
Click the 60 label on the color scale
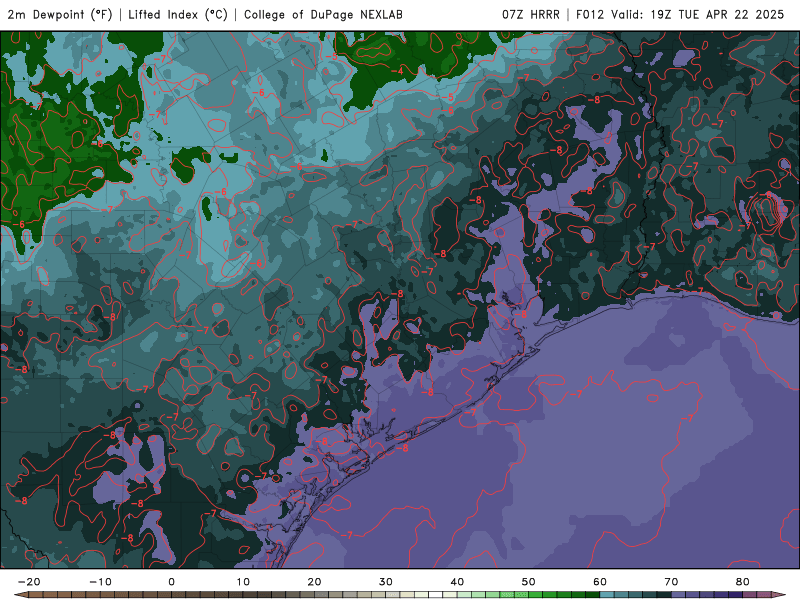600,582
